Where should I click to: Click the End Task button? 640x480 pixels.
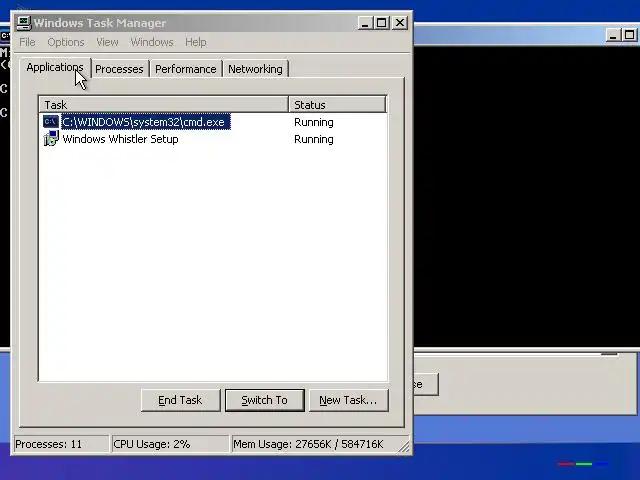coord(180,400)
